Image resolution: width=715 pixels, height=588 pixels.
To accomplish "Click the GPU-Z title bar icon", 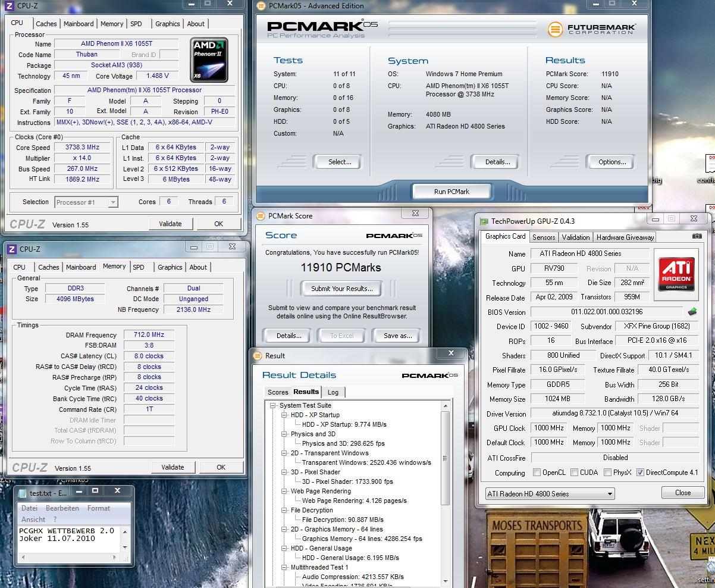I will 484,221.
